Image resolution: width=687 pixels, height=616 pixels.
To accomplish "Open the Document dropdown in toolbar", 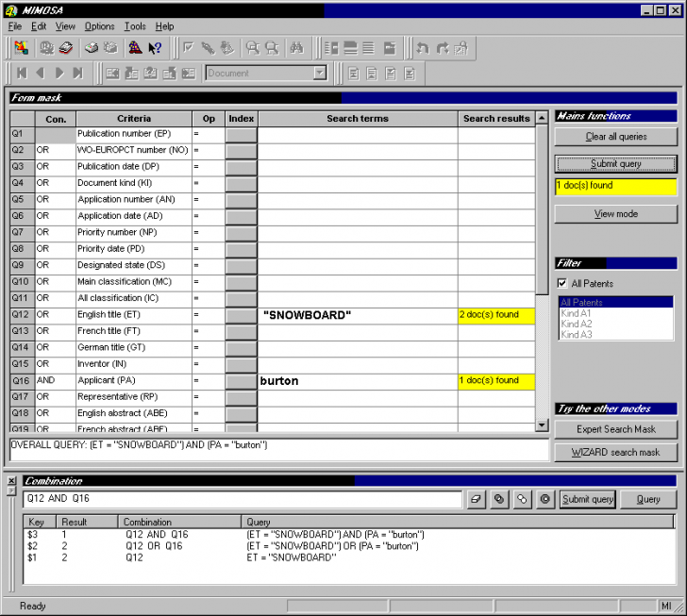I will [x=320, y=73].
